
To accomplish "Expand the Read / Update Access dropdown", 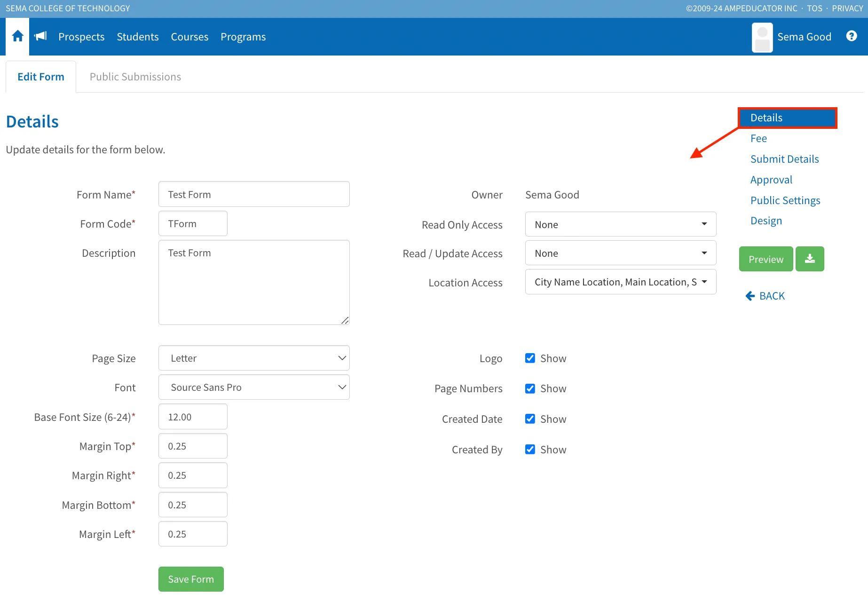I will point(621,253).
